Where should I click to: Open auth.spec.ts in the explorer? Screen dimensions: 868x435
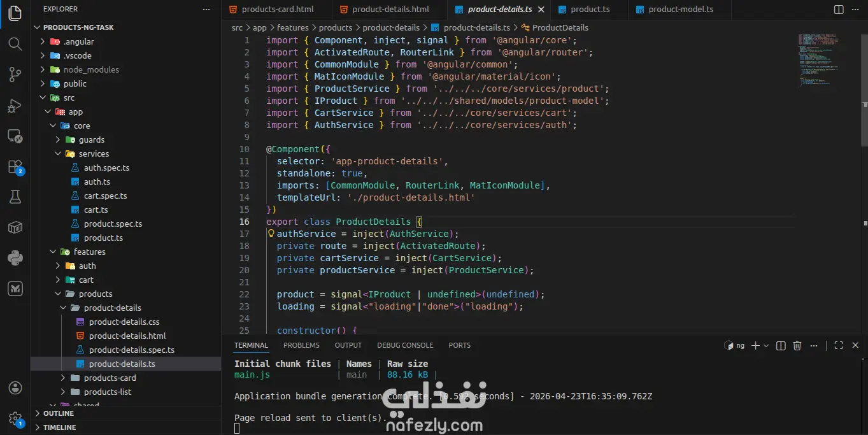pyautogui.click(x=127, y=168)
